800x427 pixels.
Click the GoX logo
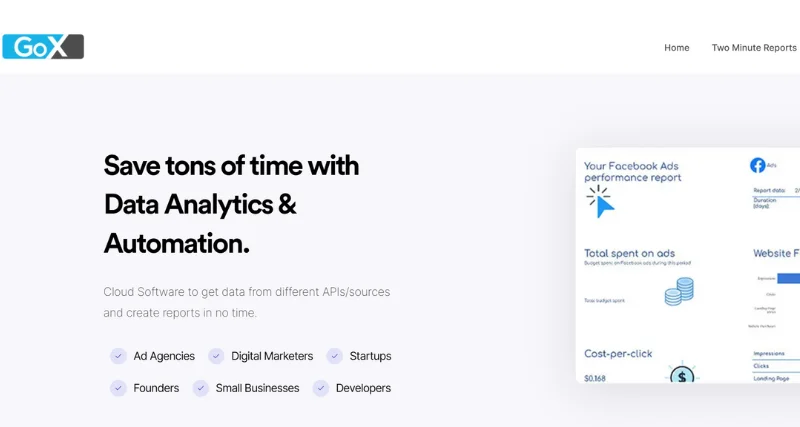pyautogui.click(x=43, y=47)
